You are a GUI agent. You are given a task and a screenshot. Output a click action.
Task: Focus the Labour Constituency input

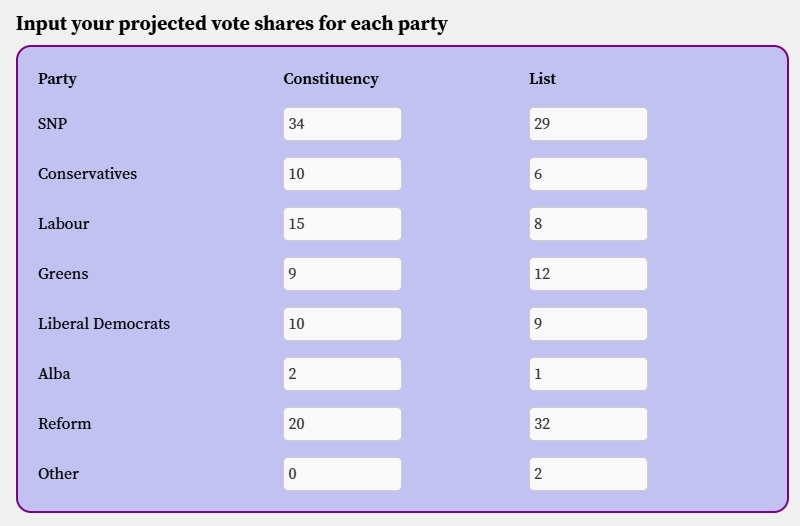pos(342,224)
